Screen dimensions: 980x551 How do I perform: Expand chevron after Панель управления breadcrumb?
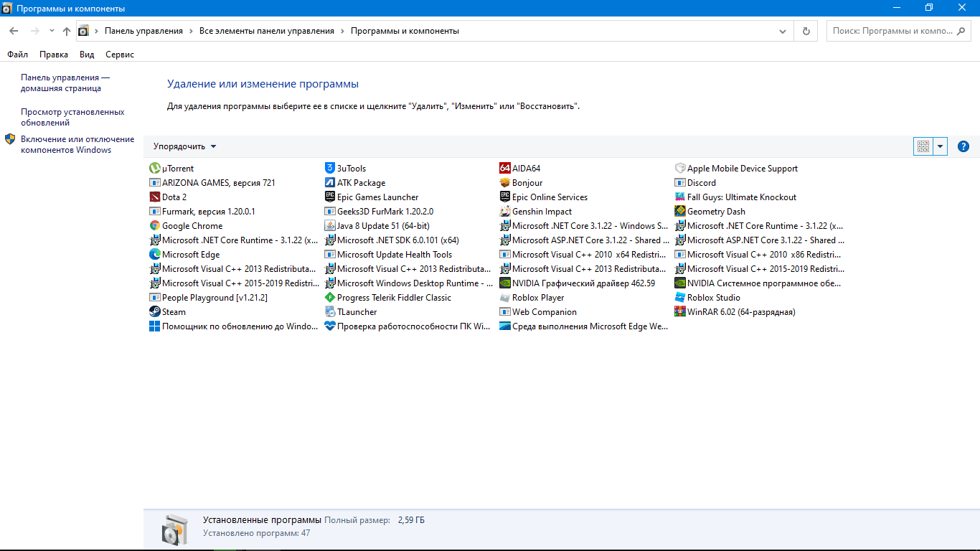tap(191, 31)
